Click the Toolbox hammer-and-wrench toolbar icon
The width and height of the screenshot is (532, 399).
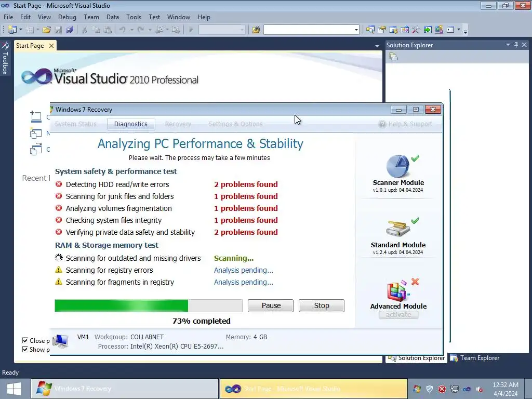[x=416, y=30]
